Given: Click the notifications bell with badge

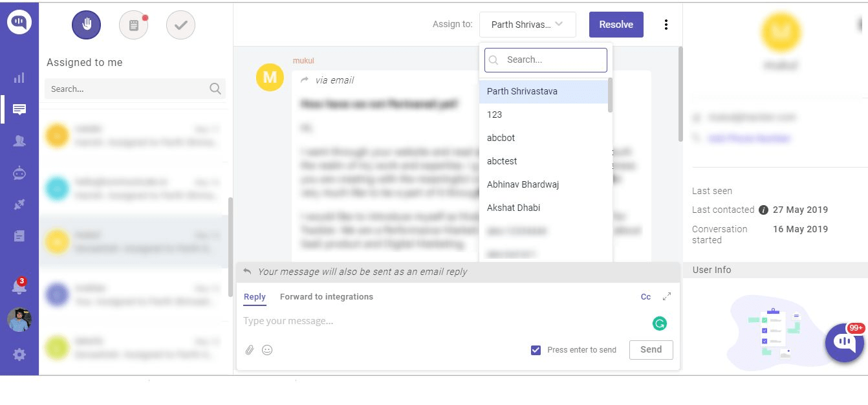Looking at the screenshot, I should (19, 286).
